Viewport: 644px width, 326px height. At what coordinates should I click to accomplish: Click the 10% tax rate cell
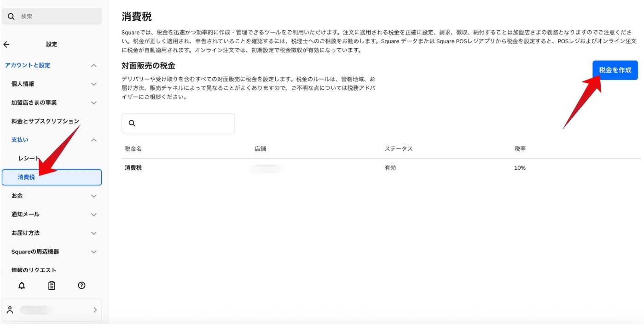(x=520, y=168)
